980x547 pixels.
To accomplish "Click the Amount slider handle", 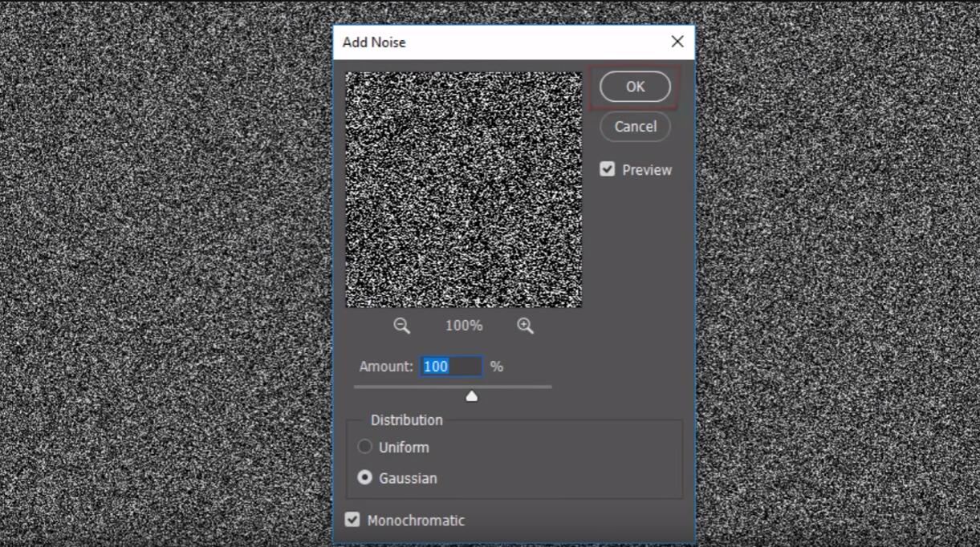I will (x=472, y=395).
